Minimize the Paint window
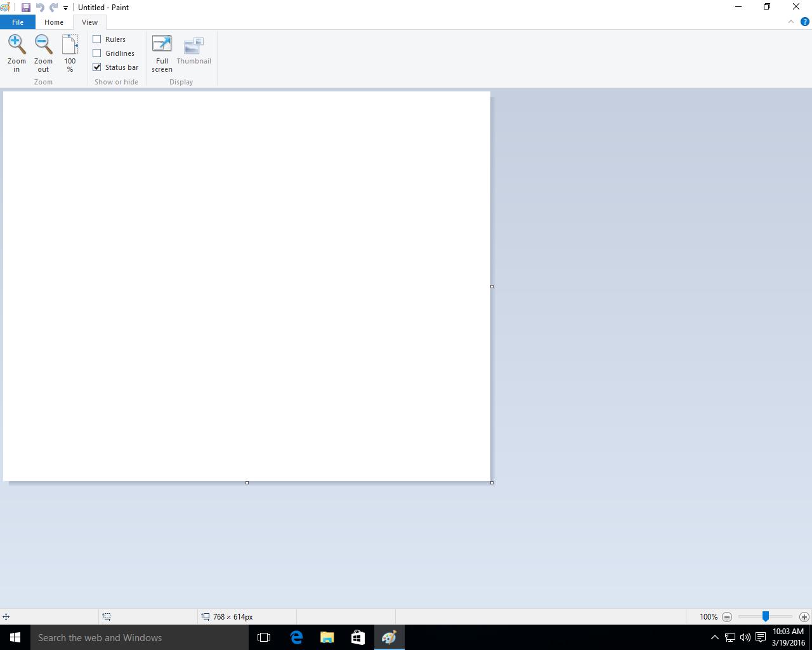This screenshot has height=650, width=812. tap(738, 7)
